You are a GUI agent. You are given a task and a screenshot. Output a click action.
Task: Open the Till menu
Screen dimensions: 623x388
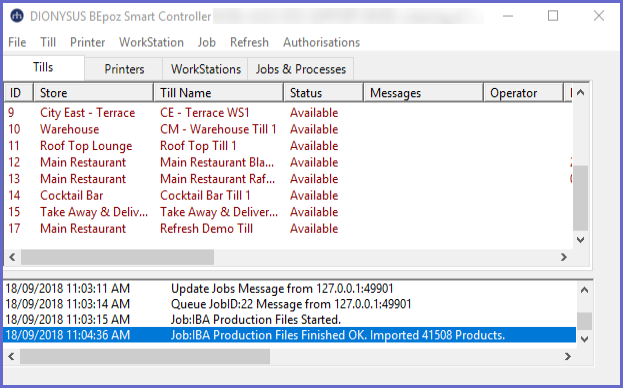pos(48,42)
